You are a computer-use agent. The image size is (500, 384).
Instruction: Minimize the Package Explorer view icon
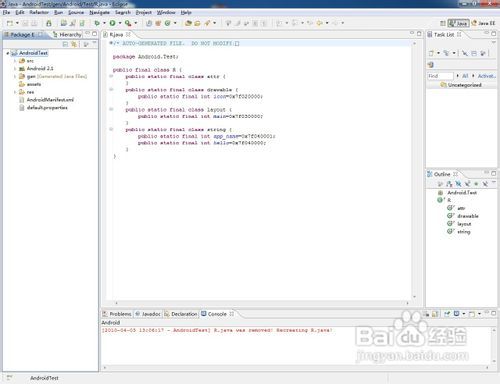[88, 34]
